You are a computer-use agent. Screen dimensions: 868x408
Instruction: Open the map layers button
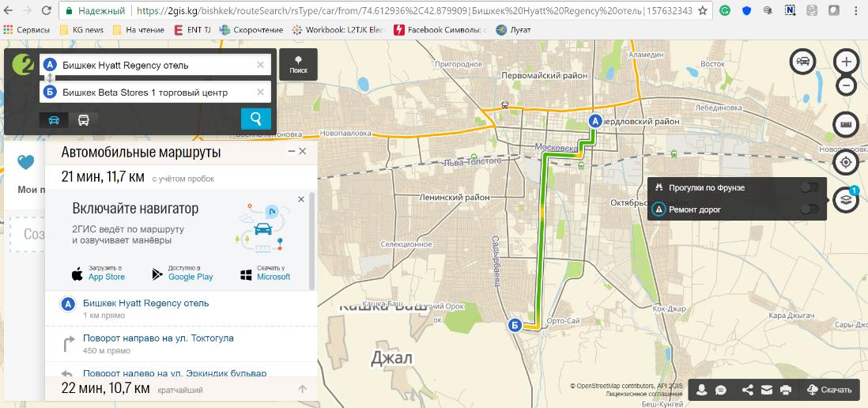(x=845, y=198)
